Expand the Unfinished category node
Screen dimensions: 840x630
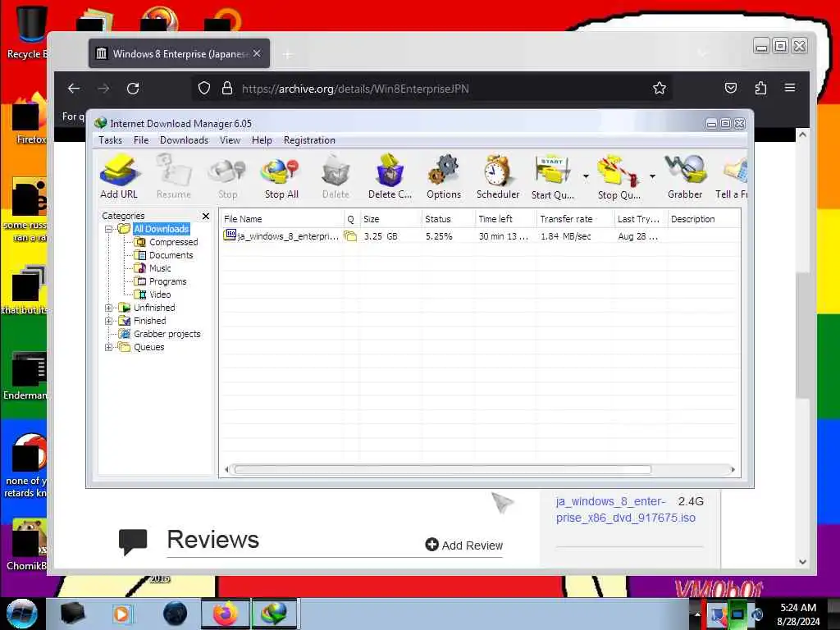click(x=109, y=308)
